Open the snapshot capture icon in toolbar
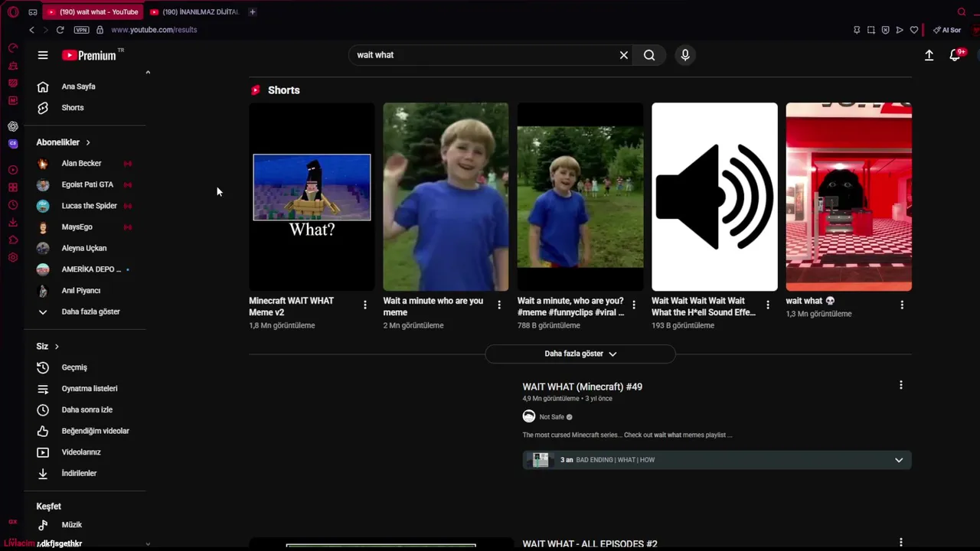980x551 pixels. coord(871,30)
